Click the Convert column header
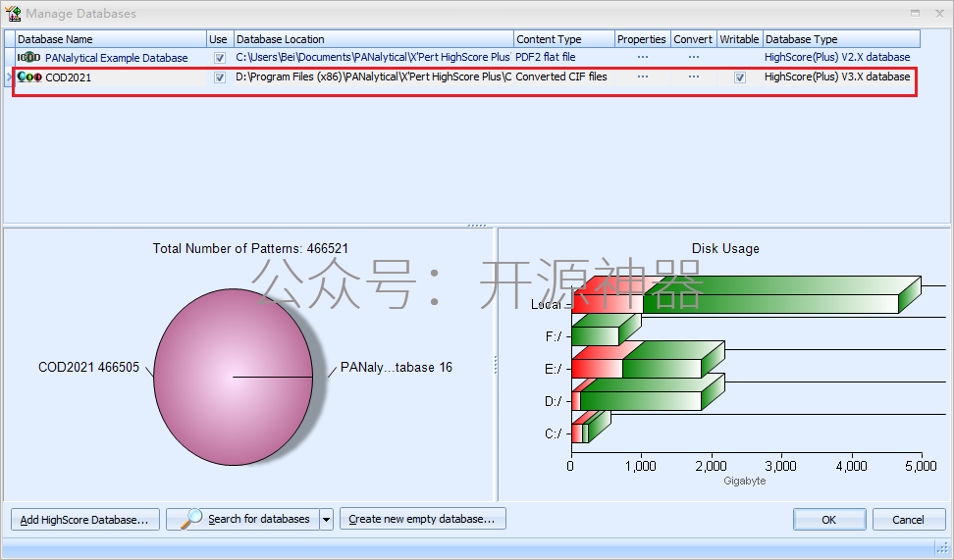This screenshot has width=954, height=560. pos(694,39)
